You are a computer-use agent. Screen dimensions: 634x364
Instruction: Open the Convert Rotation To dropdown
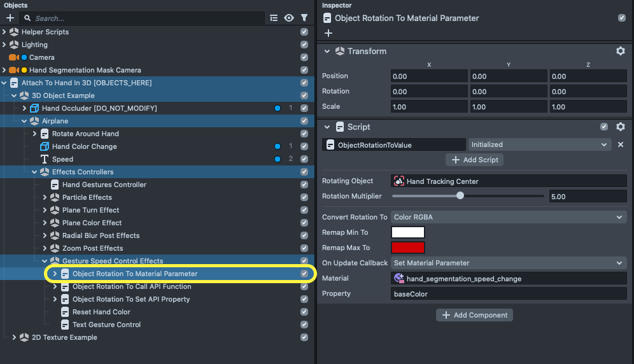point(509,217)
